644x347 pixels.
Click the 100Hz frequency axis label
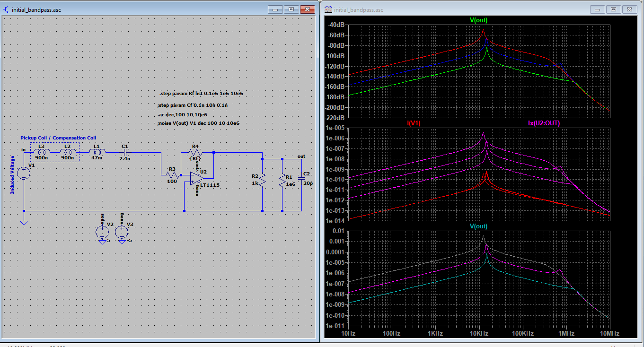[392, 334]
